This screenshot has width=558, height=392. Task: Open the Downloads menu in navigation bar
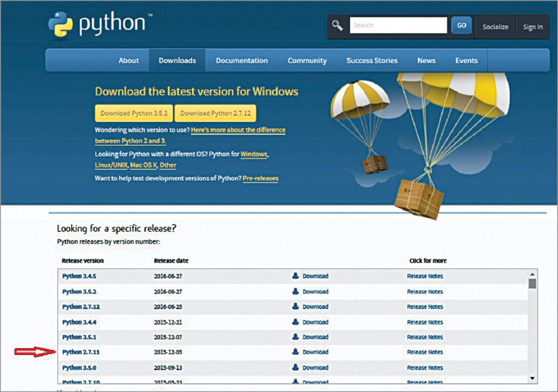tap(177, 61)
